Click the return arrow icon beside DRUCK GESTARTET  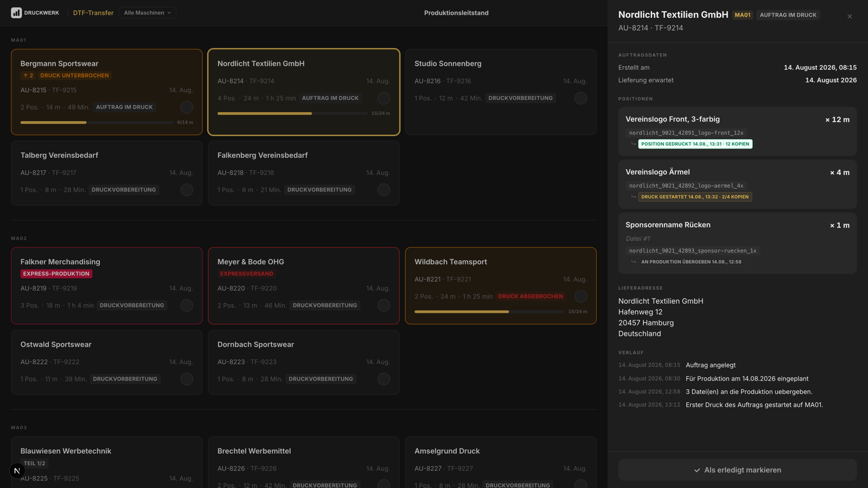(x=633, y=197)
